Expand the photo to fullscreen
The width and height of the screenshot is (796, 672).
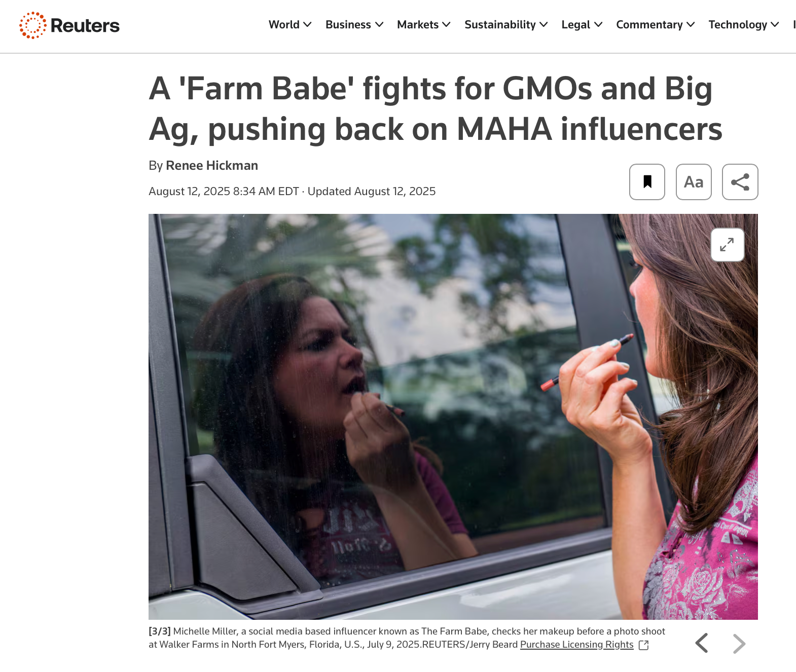(727, 245)
